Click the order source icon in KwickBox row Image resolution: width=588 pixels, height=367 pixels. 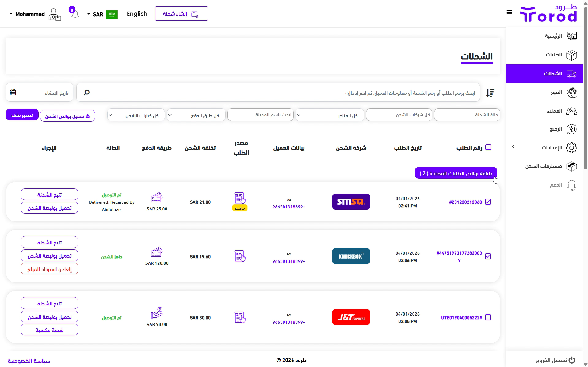coord(240,256)
